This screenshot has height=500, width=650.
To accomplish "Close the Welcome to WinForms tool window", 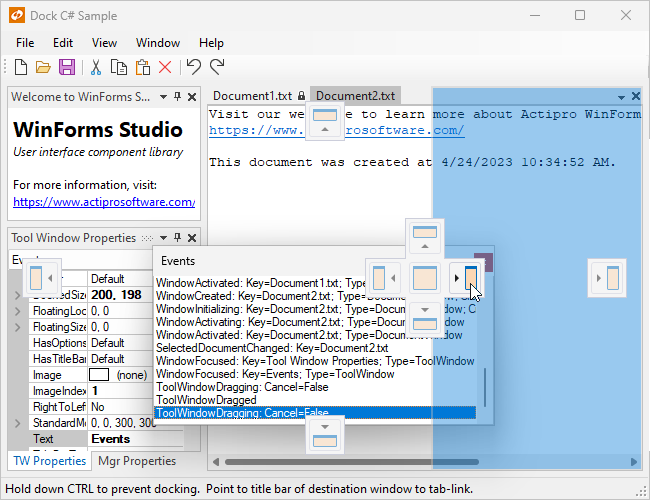I will click(192, 97).
